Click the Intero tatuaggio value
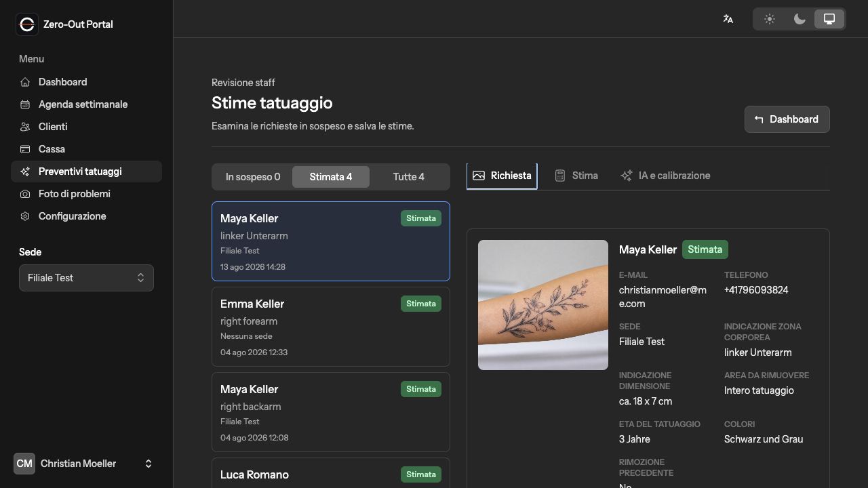868x488 pixels. pos(759,390)
